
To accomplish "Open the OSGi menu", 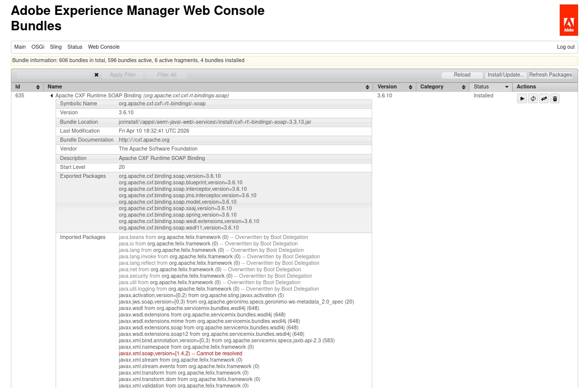I will point(38,47).
